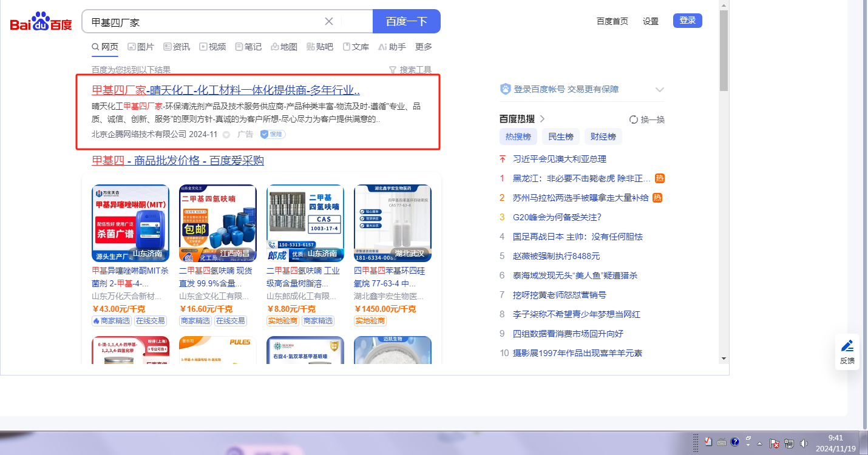Switch to the 资讯 search tab
868x455 pixels.
click(177, 47)
